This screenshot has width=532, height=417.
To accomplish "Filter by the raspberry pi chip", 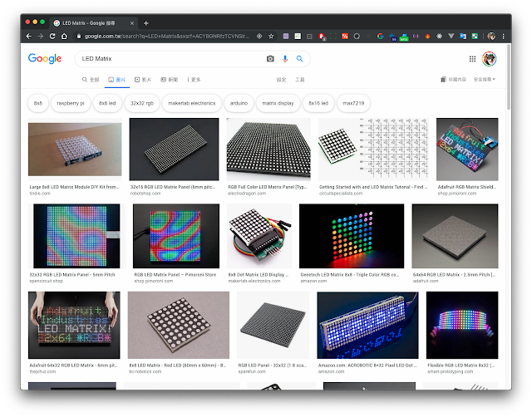I will point(71,103).
